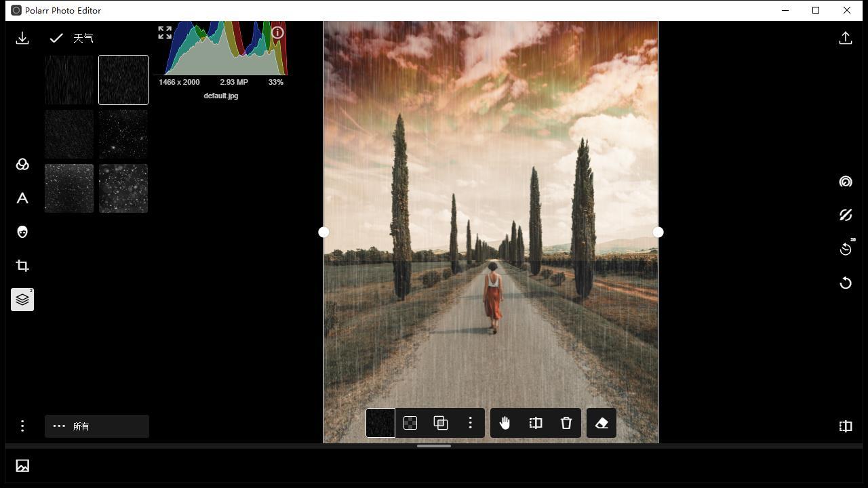Expand the histogram to fullscreen

pyautogui.click(x=165, y=33)
